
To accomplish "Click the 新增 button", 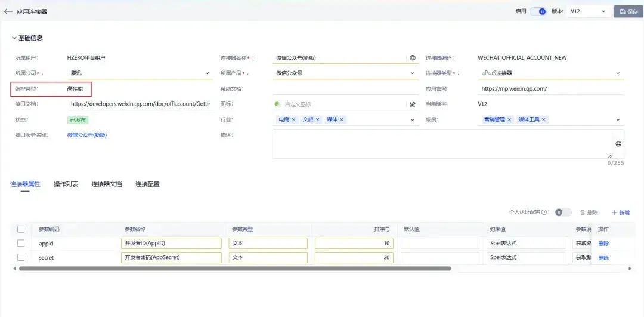I will pos(621,213).
